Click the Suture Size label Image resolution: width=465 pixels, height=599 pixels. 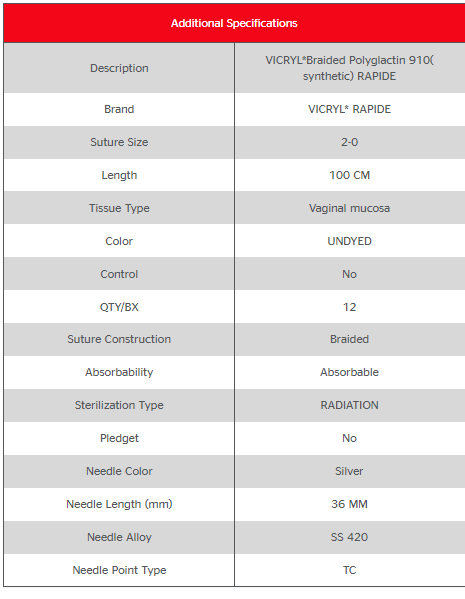(119, 142)
